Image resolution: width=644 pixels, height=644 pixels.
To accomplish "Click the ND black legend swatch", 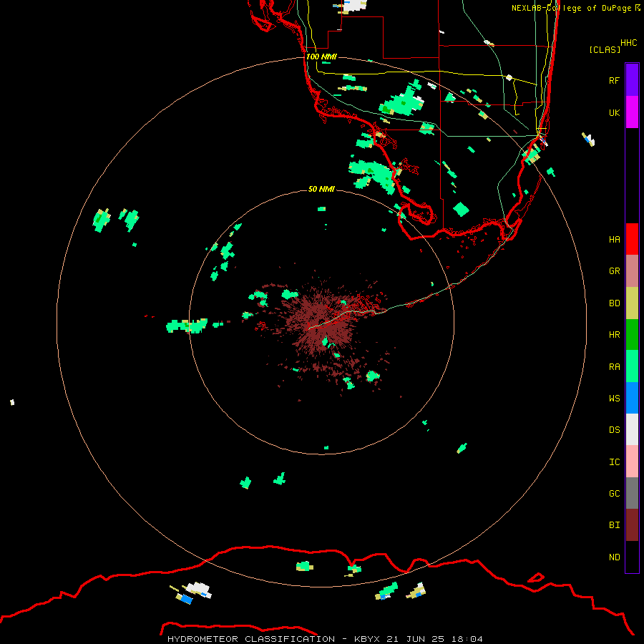I will coord(632,557).
